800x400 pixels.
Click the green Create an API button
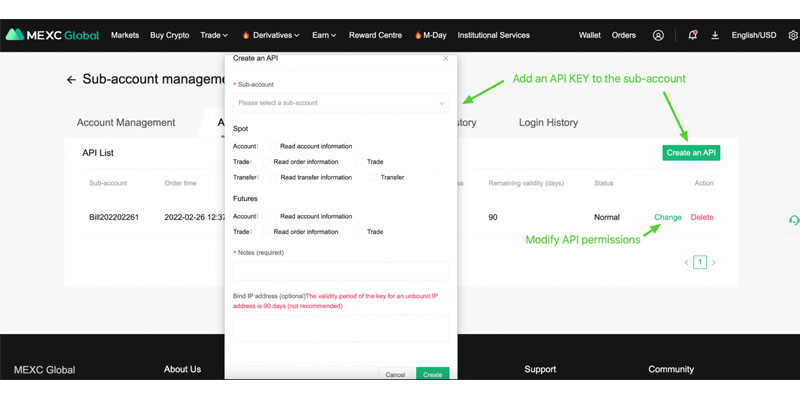(x=691, y=153)
